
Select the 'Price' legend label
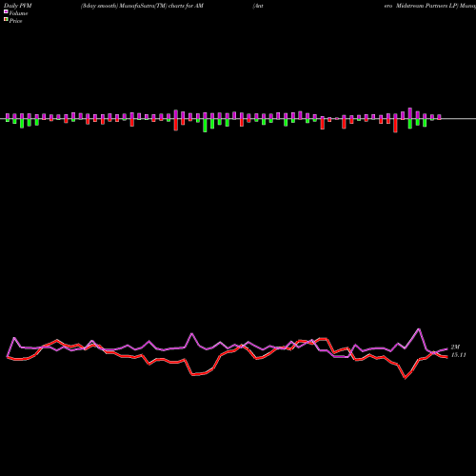click(x=15, y=21)
